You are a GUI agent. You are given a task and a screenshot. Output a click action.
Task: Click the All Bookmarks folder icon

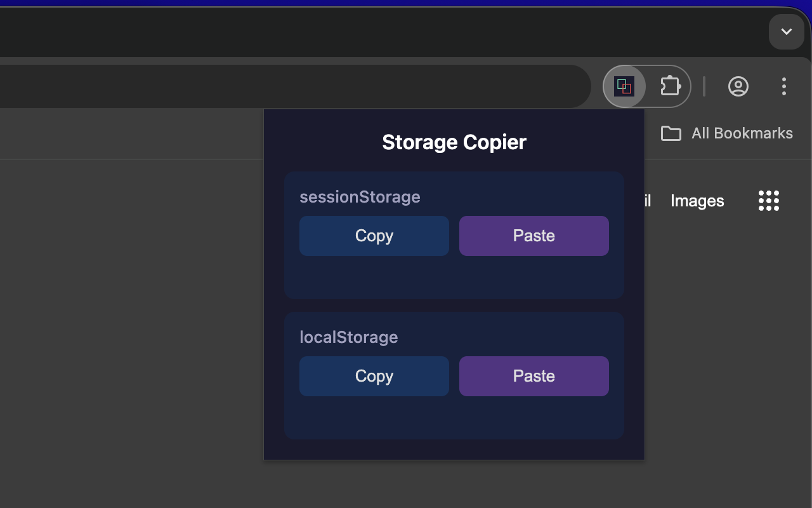click(671, 133)
